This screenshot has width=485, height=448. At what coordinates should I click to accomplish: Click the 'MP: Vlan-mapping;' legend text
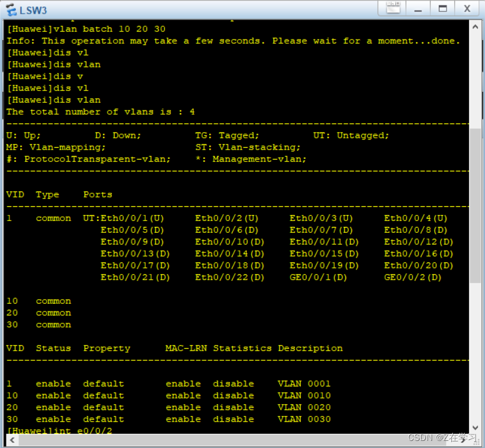pyautogui.click(x=56, y=147)
